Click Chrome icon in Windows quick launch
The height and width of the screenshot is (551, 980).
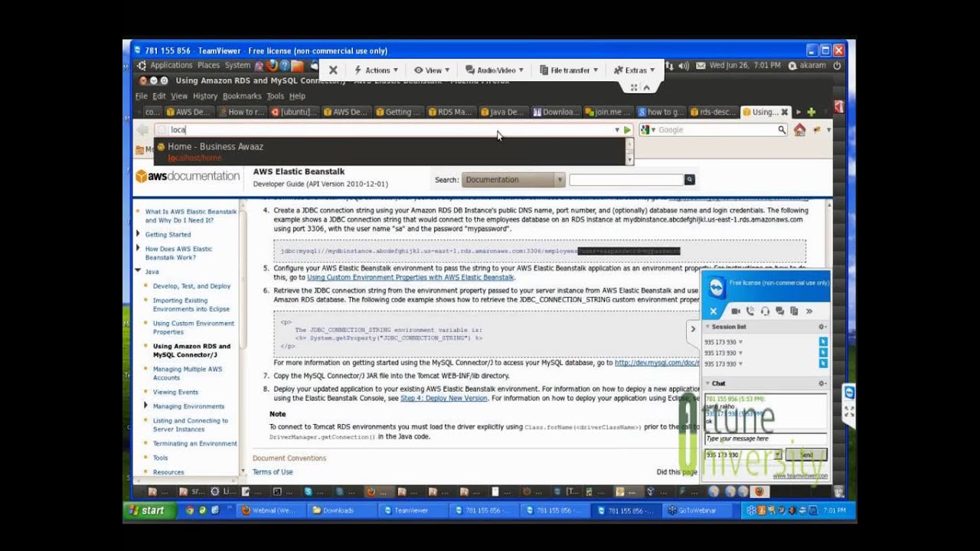(190, 510)
